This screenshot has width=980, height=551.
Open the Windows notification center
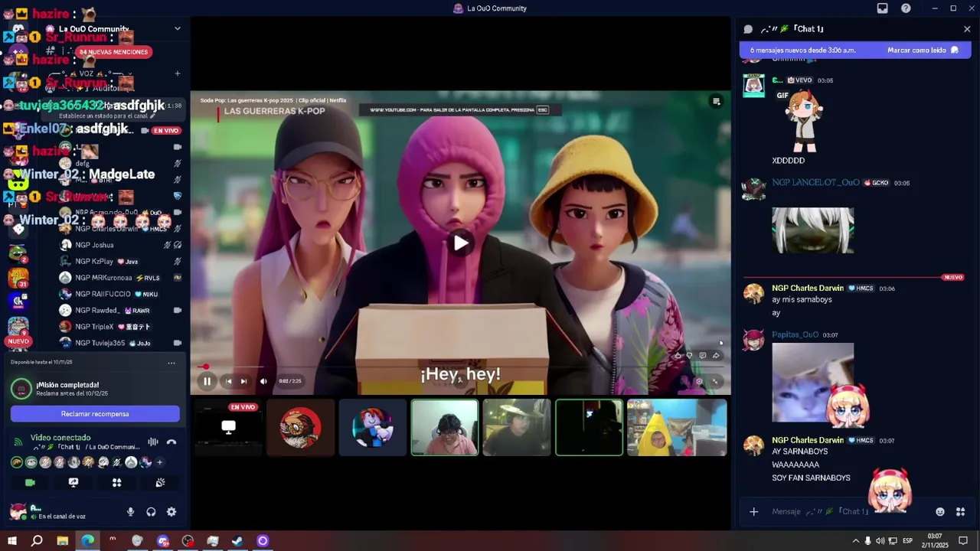coord(963,541)
